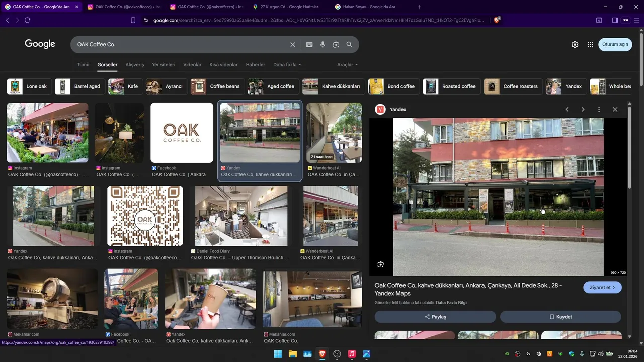Select the Kahve dükkanları filter chip

333,86
